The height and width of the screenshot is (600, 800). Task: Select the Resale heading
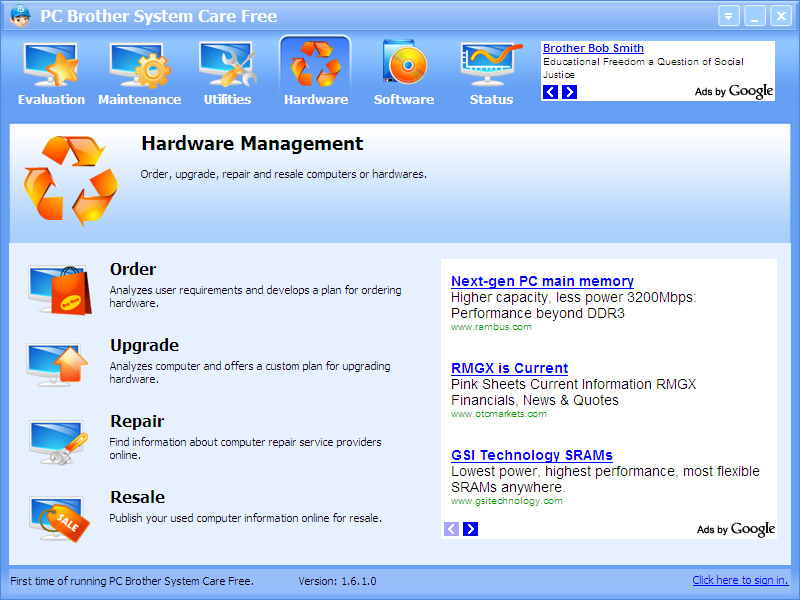(137, 497)
